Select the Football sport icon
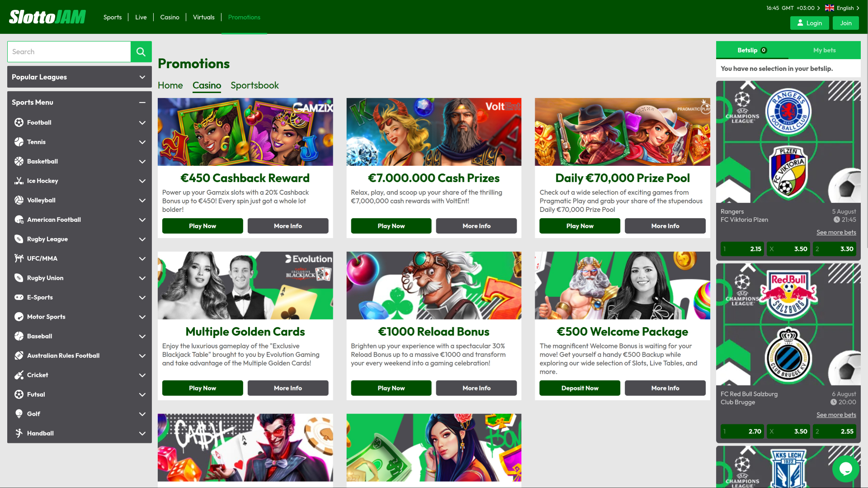This screenshot has height=488, width=868. (19, 122)
